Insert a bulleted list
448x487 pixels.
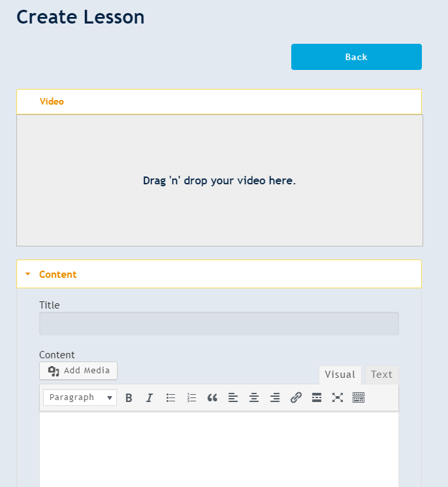pos(170,397)
